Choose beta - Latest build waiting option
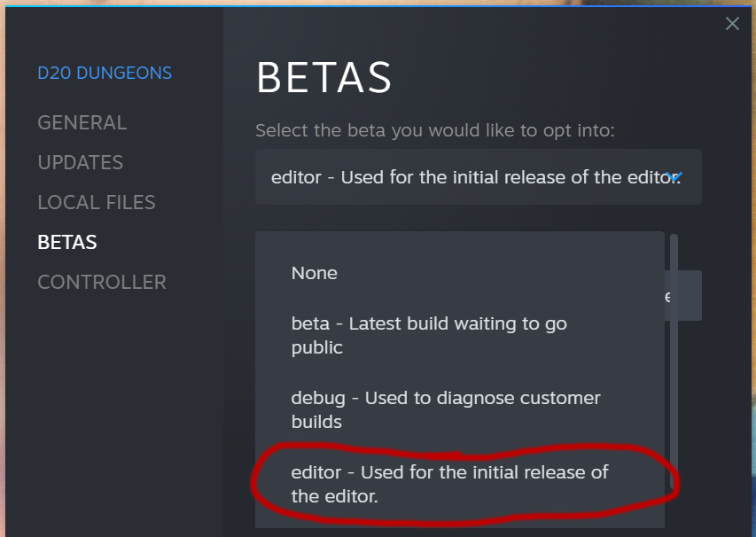The image size is (756, 537). (460, 335)
